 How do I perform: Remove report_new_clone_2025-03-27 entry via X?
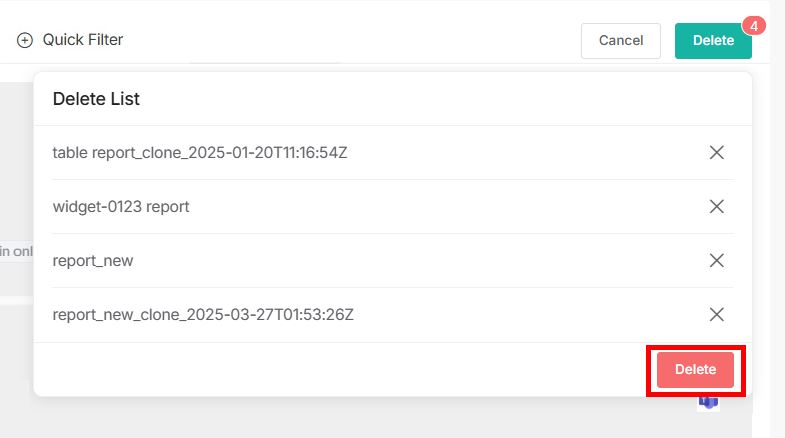(x=716, y=315)
